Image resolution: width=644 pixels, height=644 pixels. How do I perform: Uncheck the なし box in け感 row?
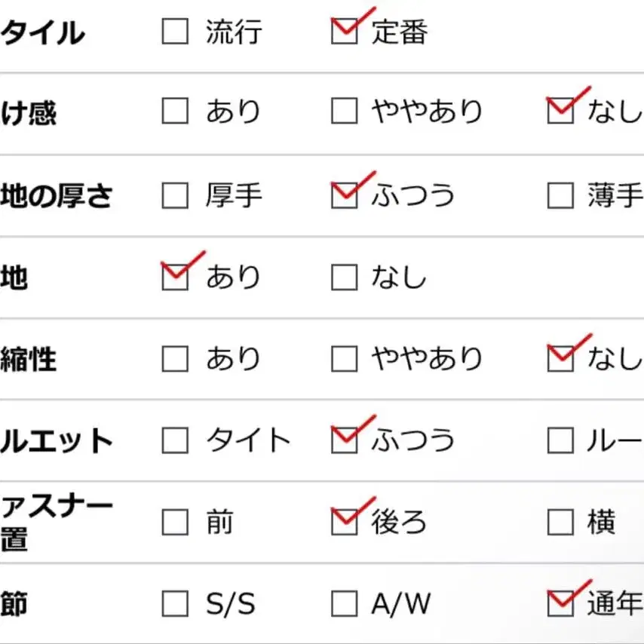pyautogui.click(x=560, y=112)
